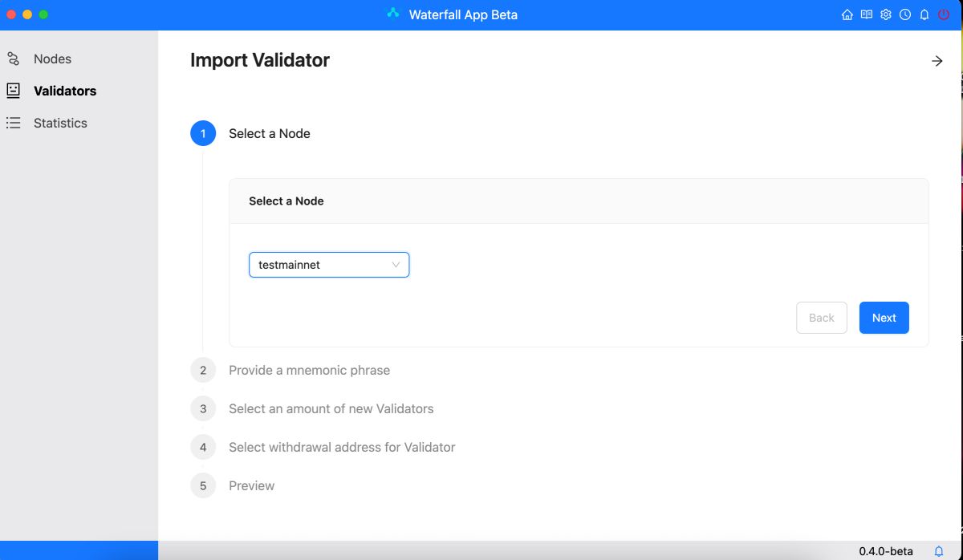
Task: Jump to step 2 mnemonic phrase
Action: [x=309, y=370]
